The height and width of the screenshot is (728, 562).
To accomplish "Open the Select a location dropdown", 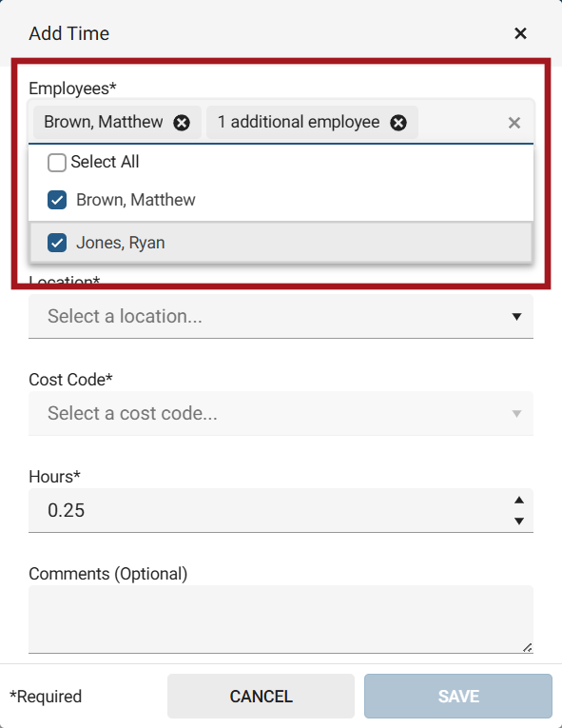I will click(x=281, y=316).
